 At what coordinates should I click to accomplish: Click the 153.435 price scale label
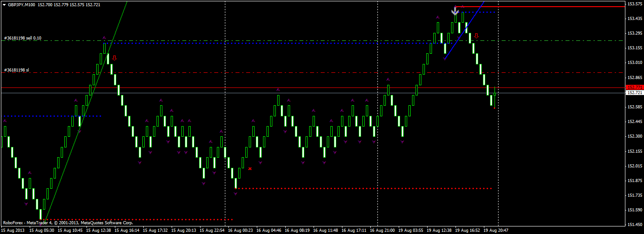pyautogui.click(x=635, y=19)
